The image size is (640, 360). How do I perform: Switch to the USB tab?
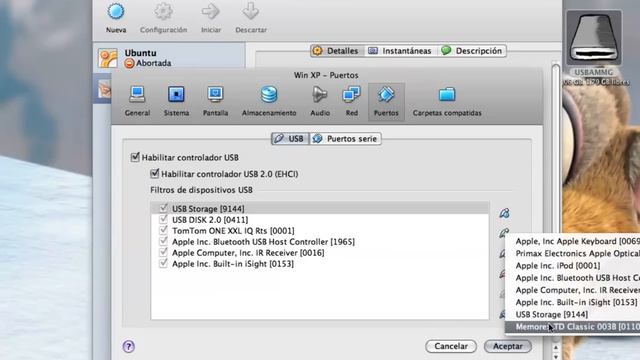pyautogui.click(x=290, y=139)
